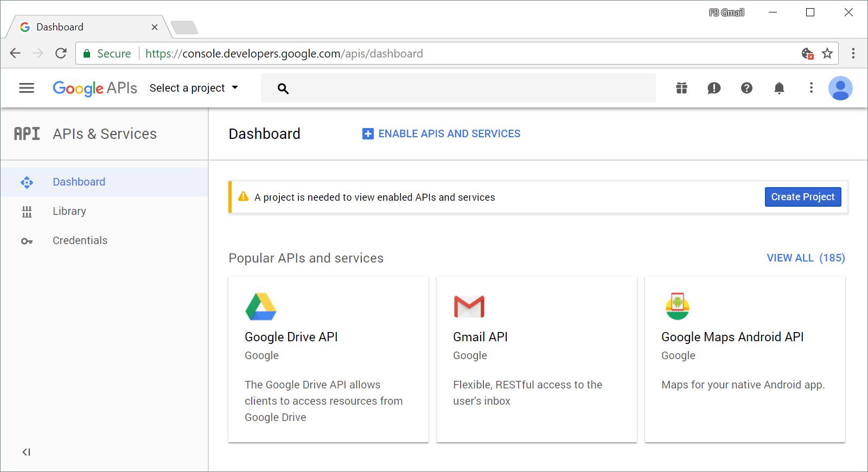Click the APIs & Services sidebar title
The height and width of the screenshot is (472, 868).
(105, 133)
